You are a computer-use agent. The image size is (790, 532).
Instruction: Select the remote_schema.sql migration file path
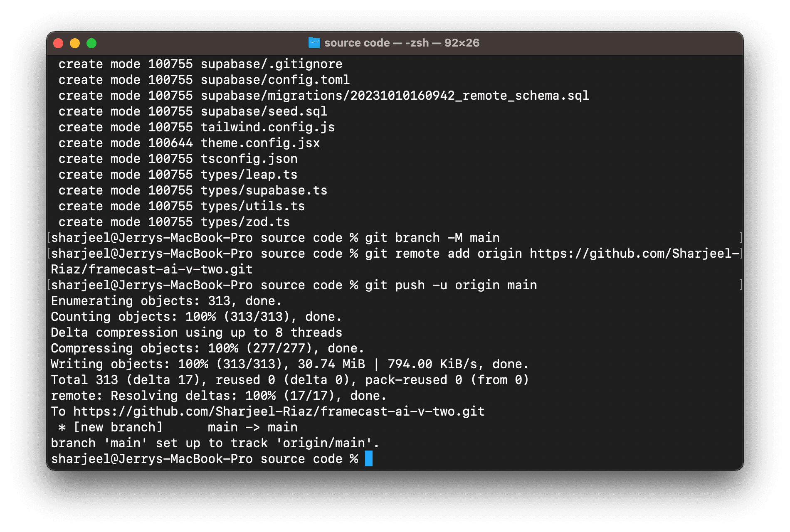click(x=395, y=96)
